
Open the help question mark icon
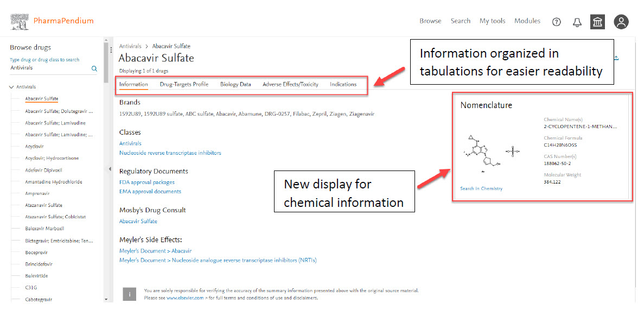click(x=556, y=22)
